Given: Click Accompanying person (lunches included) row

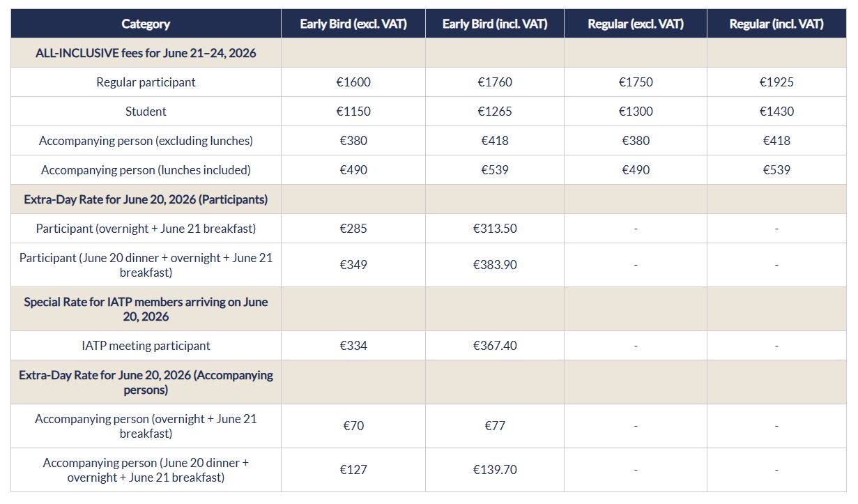Looking at the screenshot, I should pos(146,170).
